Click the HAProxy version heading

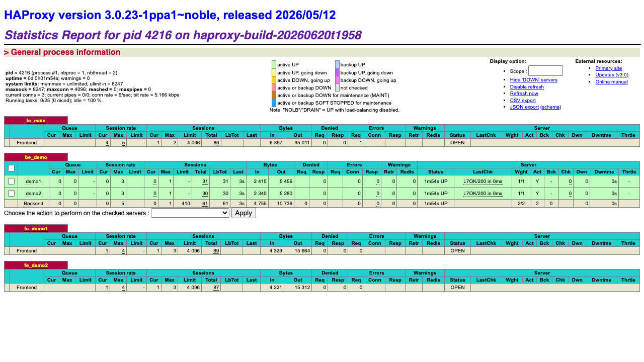coord(170,15)
